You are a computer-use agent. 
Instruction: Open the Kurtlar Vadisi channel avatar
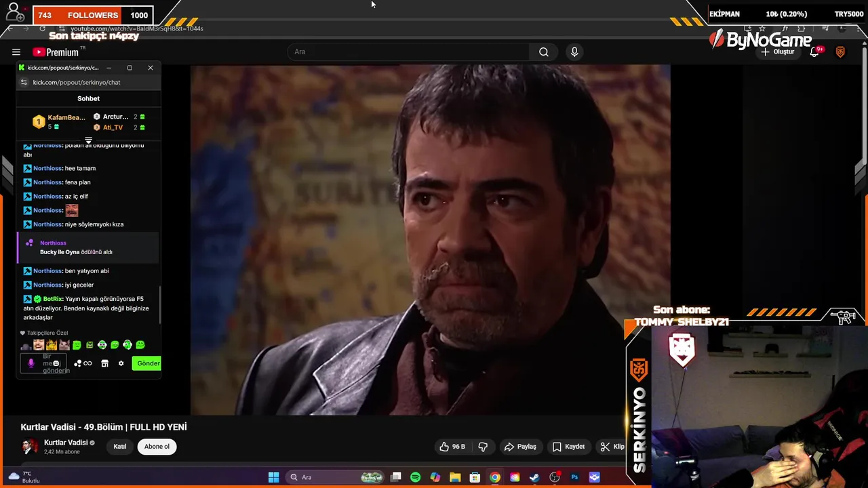pyautogui.click(x=30, y=446)
